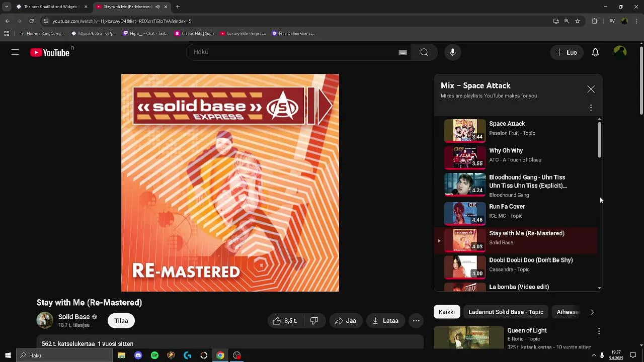Screen dimensions: 644x362
Task: Open the Hipu Chat Twitch bookmark
Action: (145, 34)
